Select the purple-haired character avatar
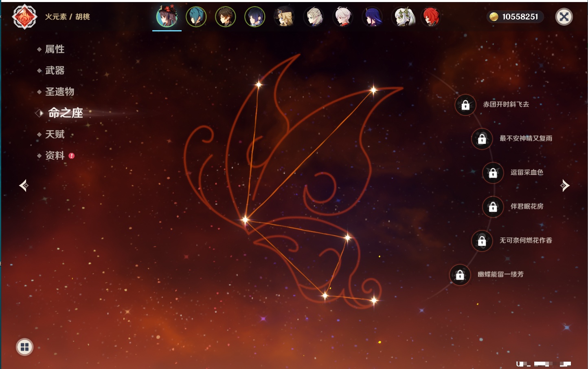 point(372,17)
